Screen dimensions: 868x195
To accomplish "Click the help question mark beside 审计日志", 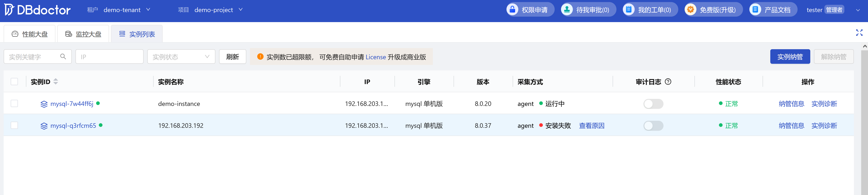I will (668, 82).
